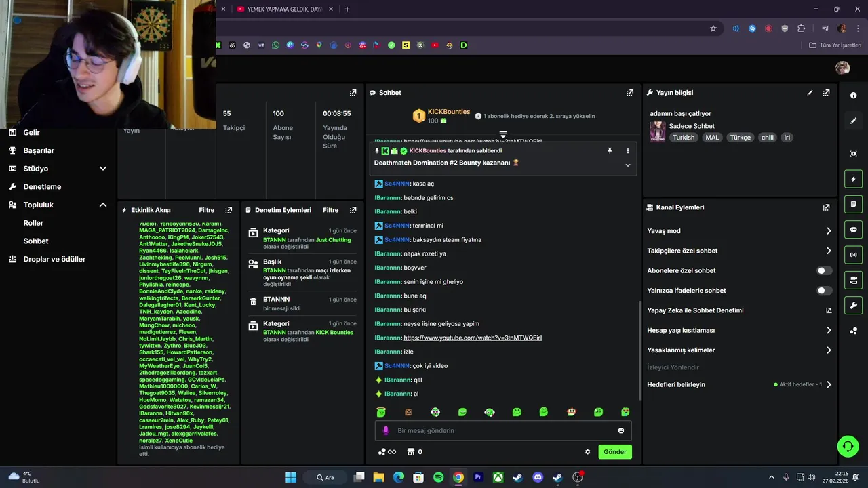The width and height of the screenshot is (868, 488).
Task: Open Sohbet under Topluluk
Action: point(36,241)
